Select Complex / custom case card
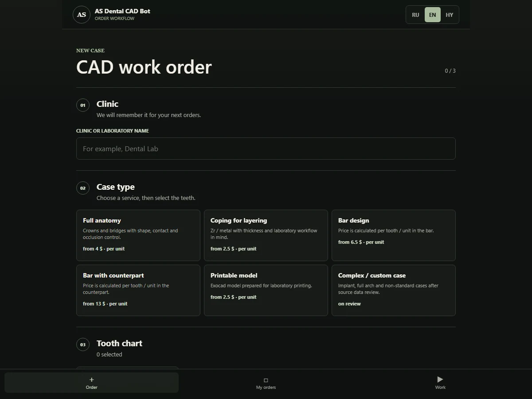532x399 pixels. (394, 290)
